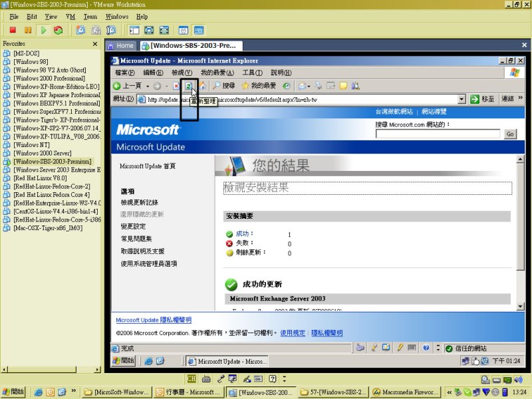
Task: Open the IE 工具(T) menu
Action: pyautogui.click(x=253, y=72)
